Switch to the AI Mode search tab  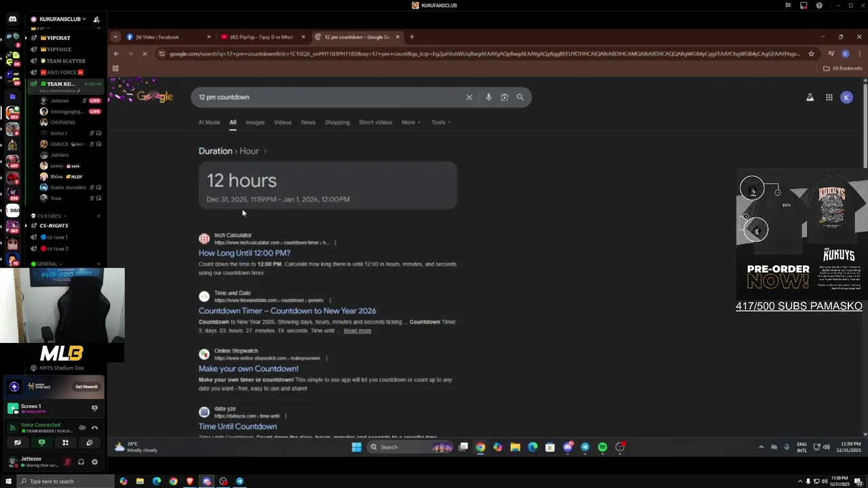tap(209, 123)
